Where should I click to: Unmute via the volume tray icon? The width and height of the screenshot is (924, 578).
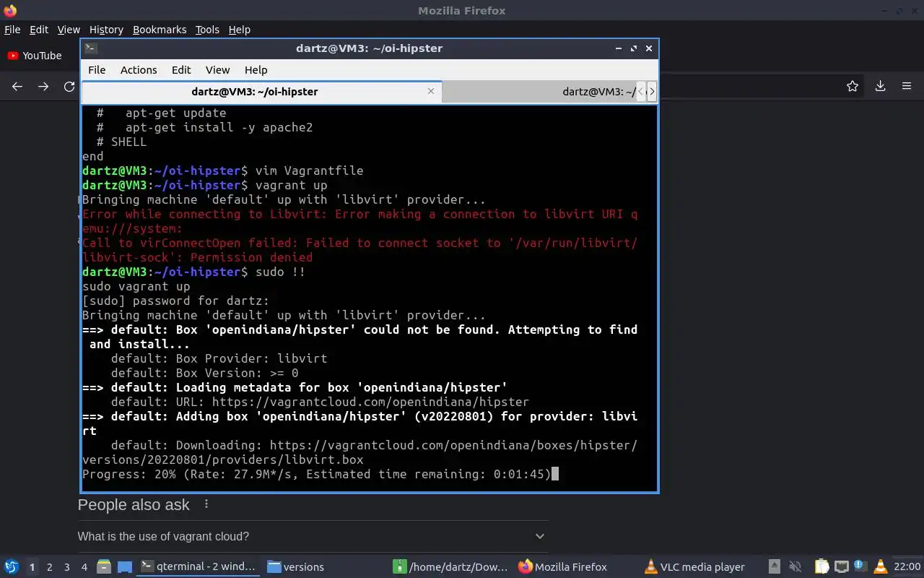click(x=795, y=567)
